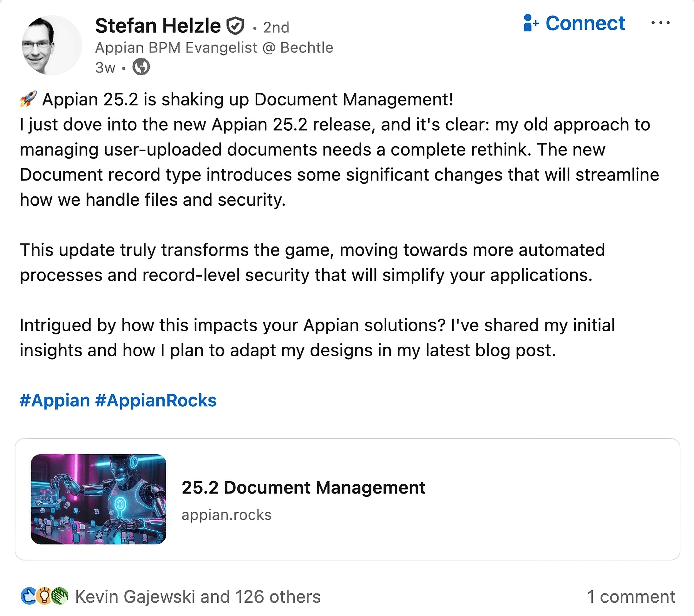The image size is (694, 616).
Task: Open the #Appian hashtag
Action: tap(55, 400)
